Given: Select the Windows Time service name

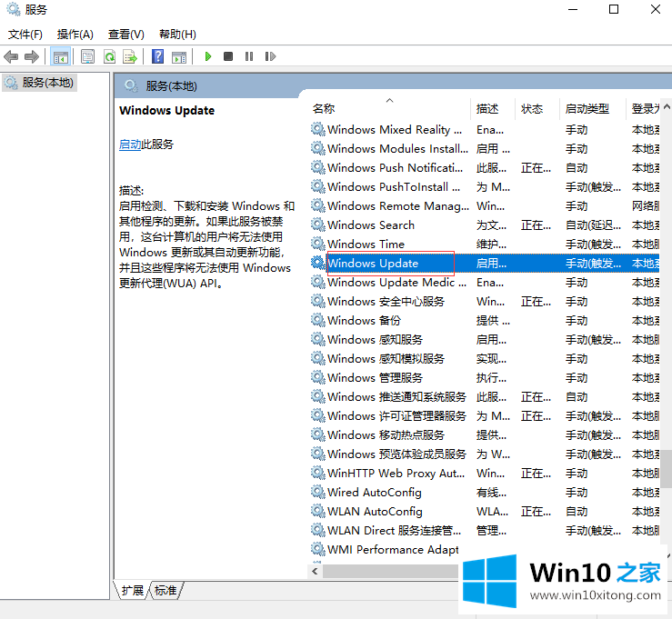Looking at the screenshot, I should pyautogui.click(x=366, y=245).
